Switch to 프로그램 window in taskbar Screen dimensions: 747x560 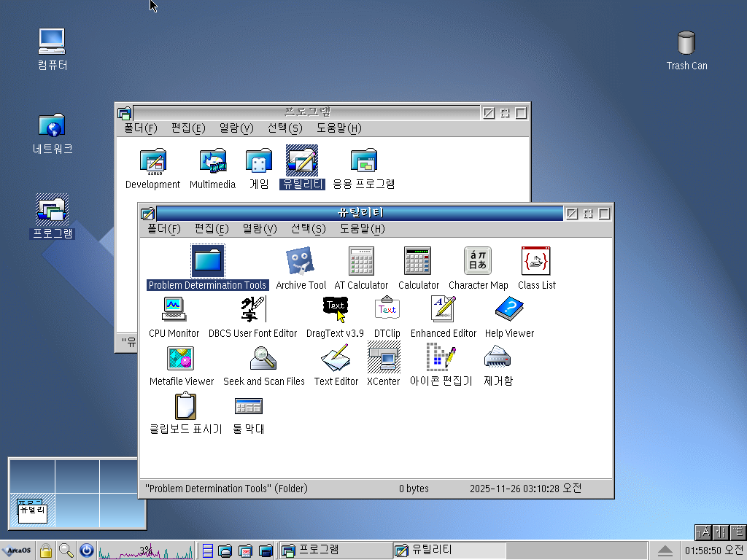(x=336, y=551)
